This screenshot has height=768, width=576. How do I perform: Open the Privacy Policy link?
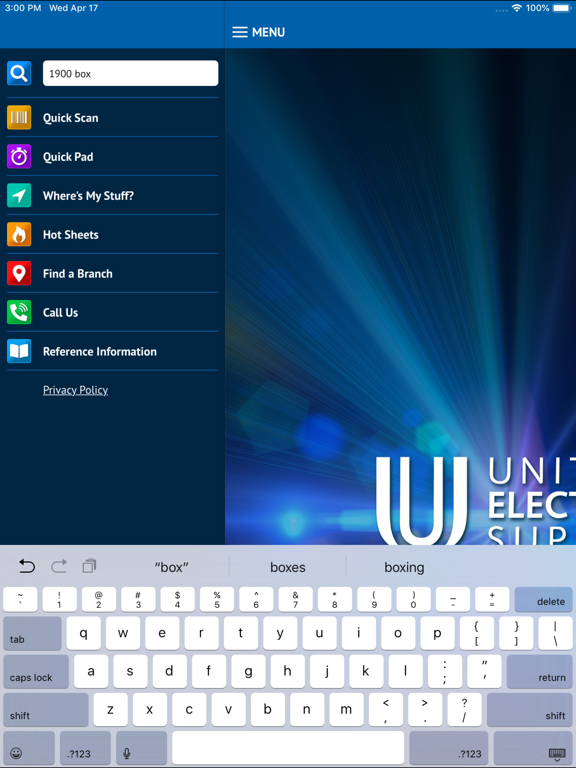click(x=75, y=390)
